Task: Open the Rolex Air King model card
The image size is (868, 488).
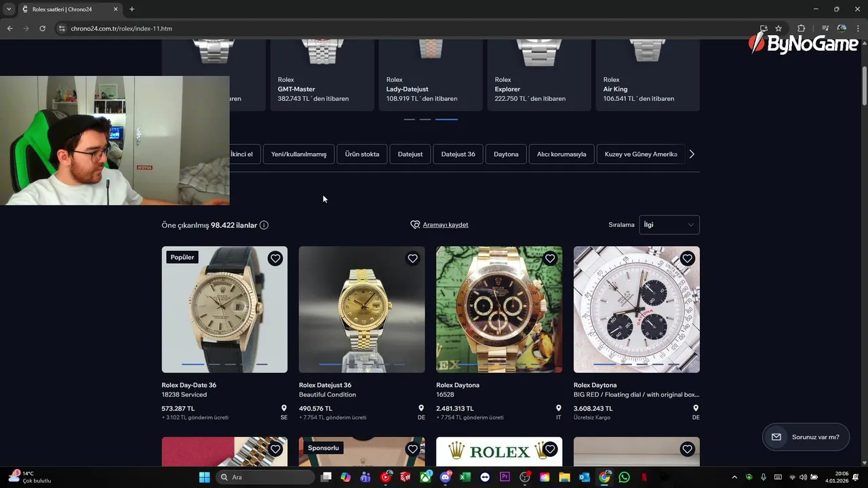Action: (648, 75)
